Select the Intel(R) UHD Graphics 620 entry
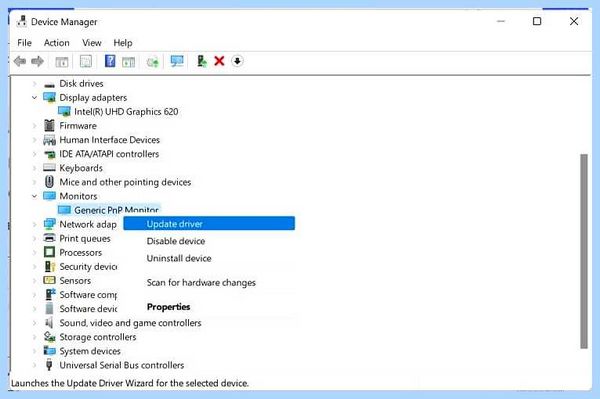 point(126,112)
